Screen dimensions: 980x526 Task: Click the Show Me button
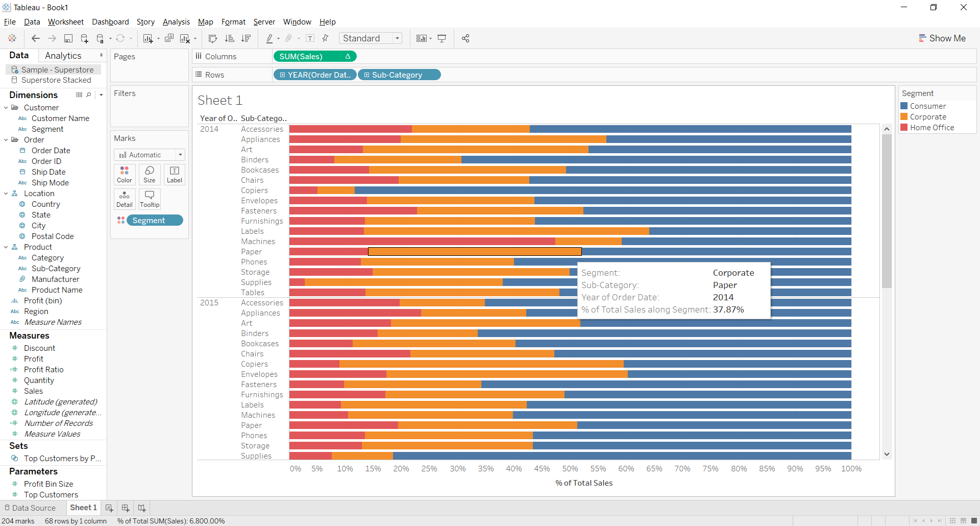pyautogui.click(x=942, y=38)
